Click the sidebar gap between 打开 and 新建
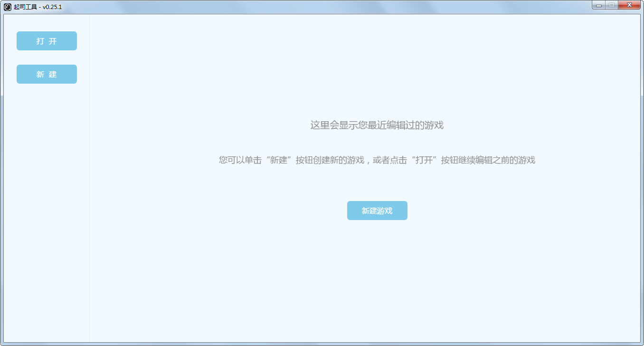Screen dimensions: 644x346 coord(47,58)
